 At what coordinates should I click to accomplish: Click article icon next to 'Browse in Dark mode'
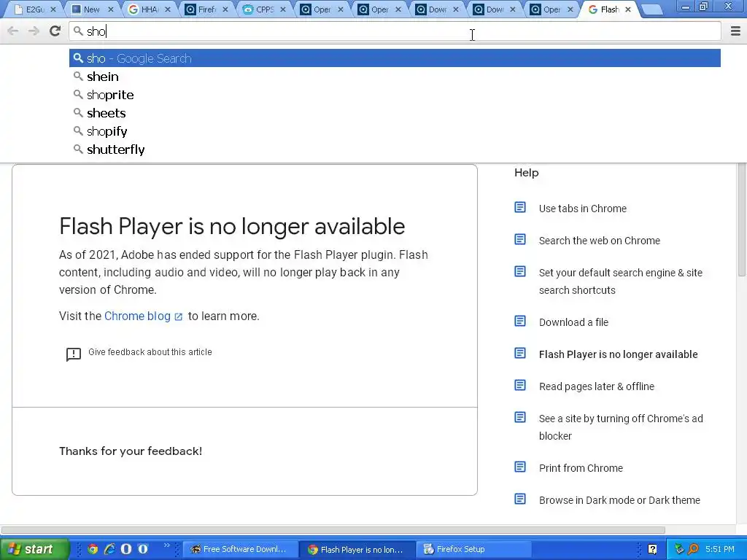[520, 499]
